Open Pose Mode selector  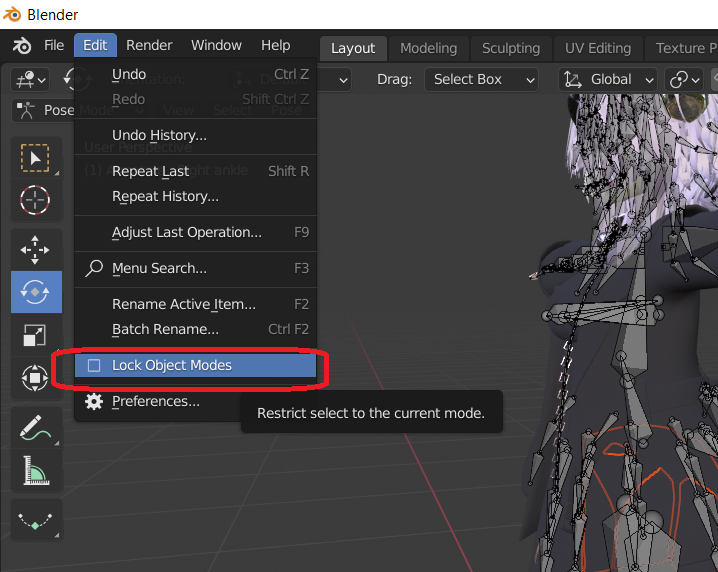45,110
